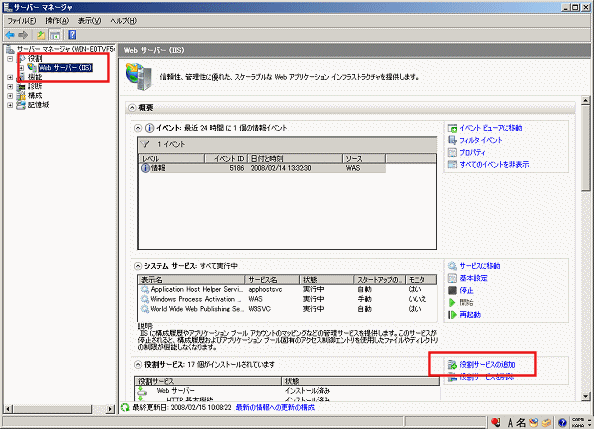The height and width of the screenshot is (429, 594).
Task: Click the World Wide Web Publishing service icon
Action: click(x=145, y=309)
